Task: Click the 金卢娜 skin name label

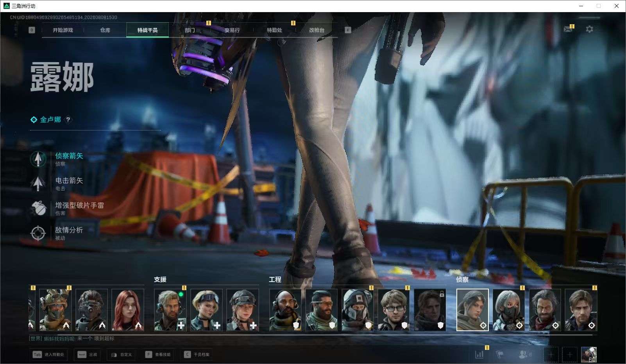Action: (50, 120)
